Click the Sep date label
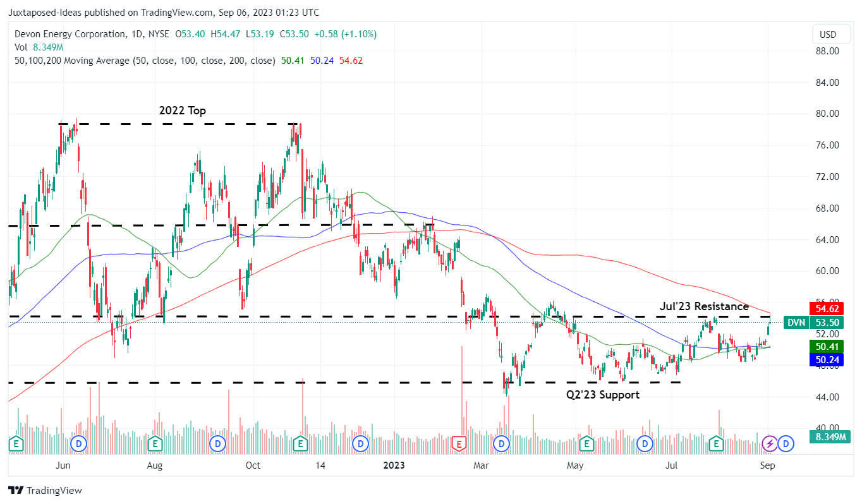Viewport: 862px width, 504px height. [x=767, y=466]
